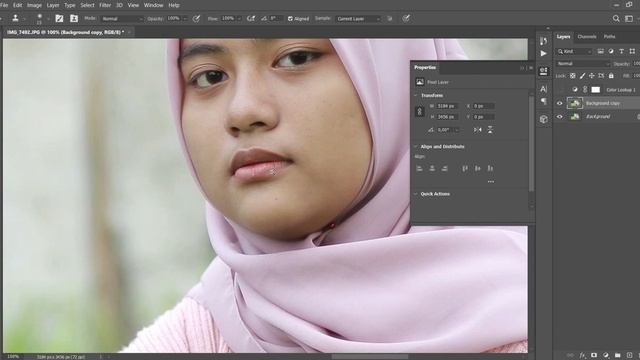Show the Color Lookup 1 layer
The height and width of the screenshot is (360, 640).
click(560, 90)
